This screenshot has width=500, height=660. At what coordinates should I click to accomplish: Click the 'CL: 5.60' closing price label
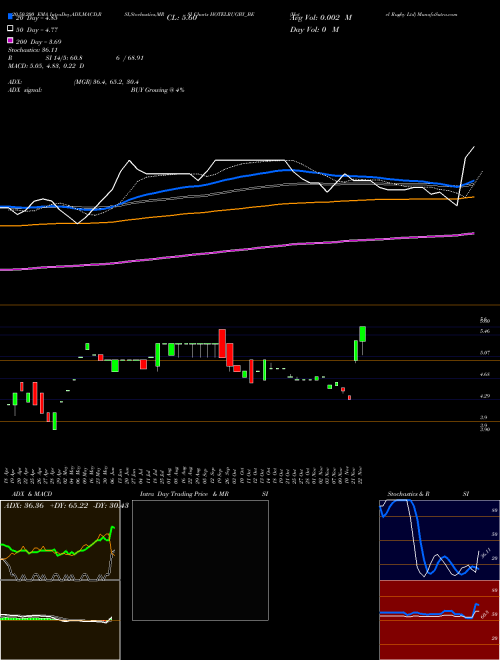click(182, 18)
